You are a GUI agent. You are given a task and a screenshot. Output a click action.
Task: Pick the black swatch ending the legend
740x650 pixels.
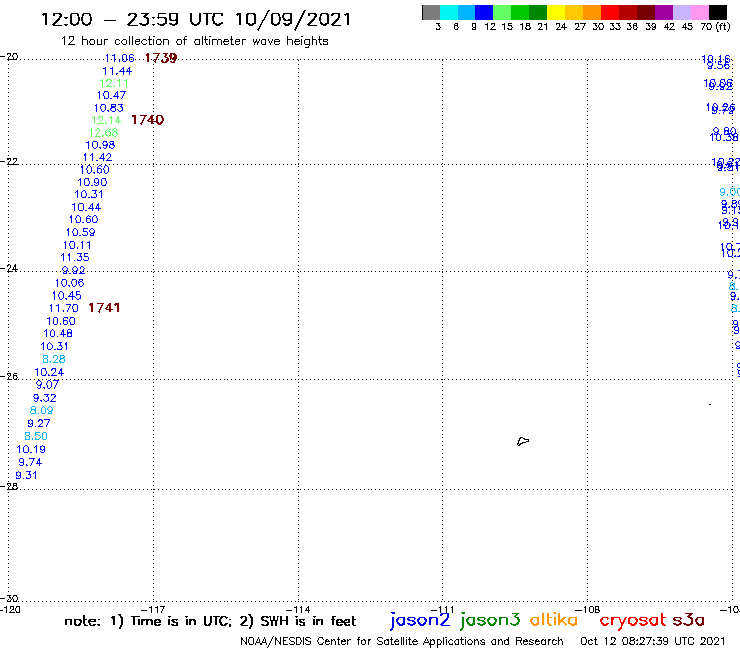coord(718,12)
